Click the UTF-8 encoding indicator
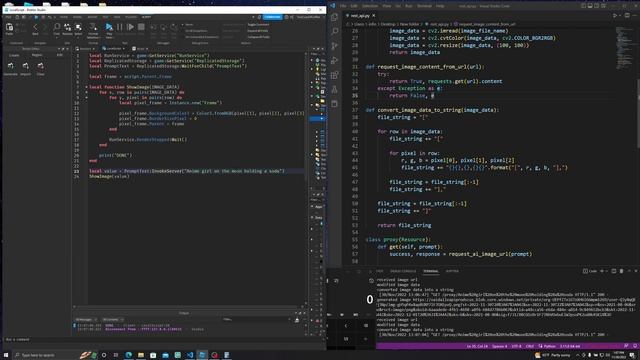 [516, 346]
